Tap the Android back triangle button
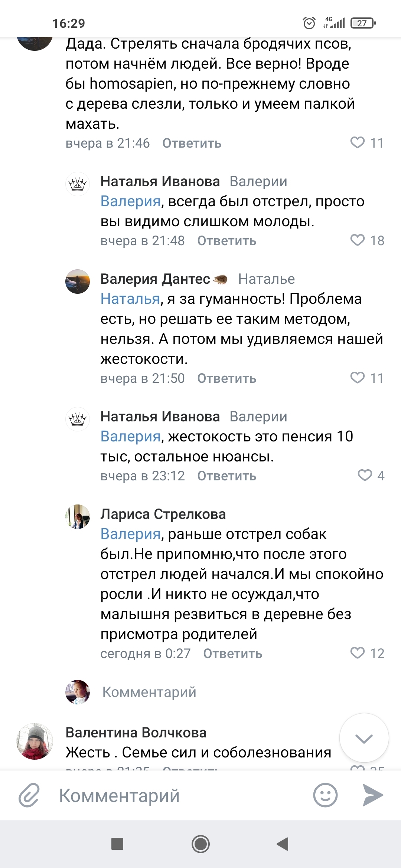 pos(283,844)
